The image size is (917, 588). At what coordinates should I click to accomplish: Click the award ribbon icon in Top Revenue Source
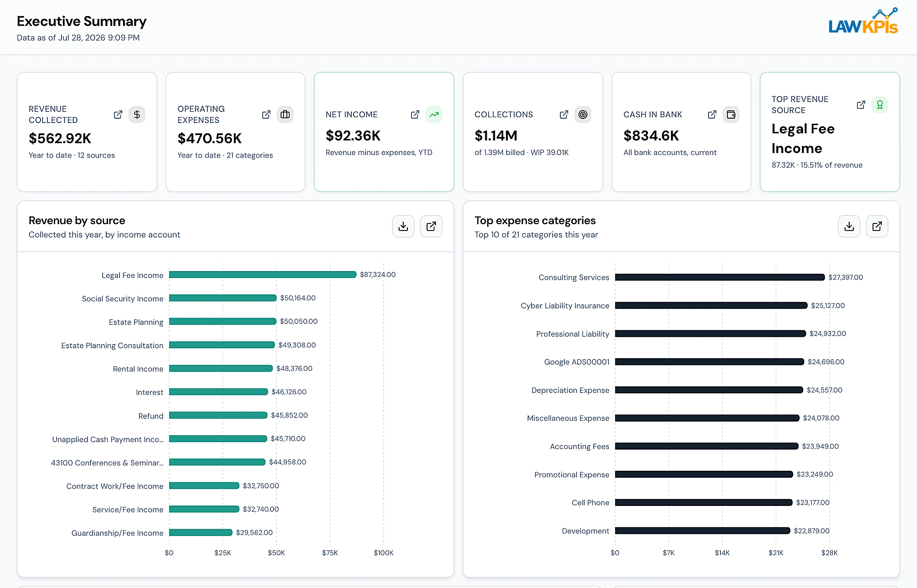tap(880, 105)
